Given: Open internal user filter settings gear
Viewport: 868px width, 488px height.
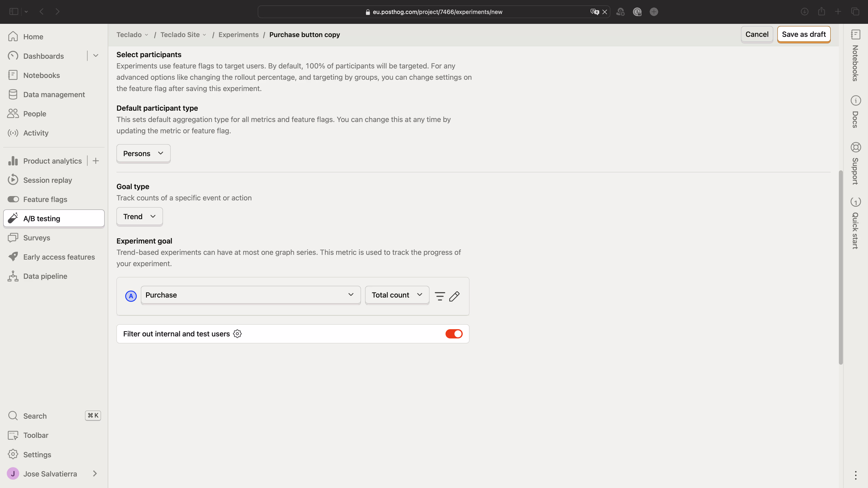Looking at the screenshot, I should [237, 333].
